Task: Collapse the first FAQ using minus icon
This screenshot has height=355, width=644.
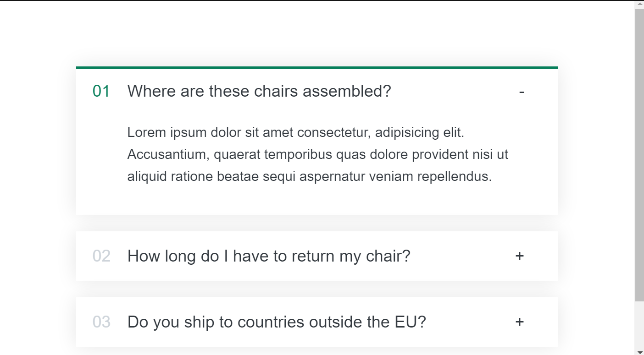Action: 522,92
